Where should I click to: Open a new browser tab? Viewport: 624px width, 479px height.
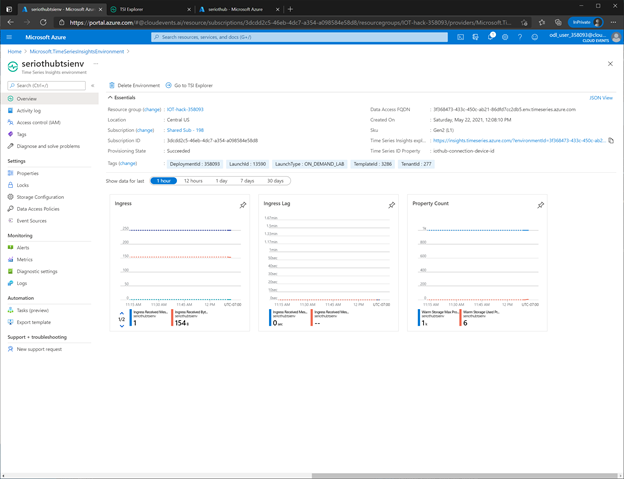[x=290, y=9]
